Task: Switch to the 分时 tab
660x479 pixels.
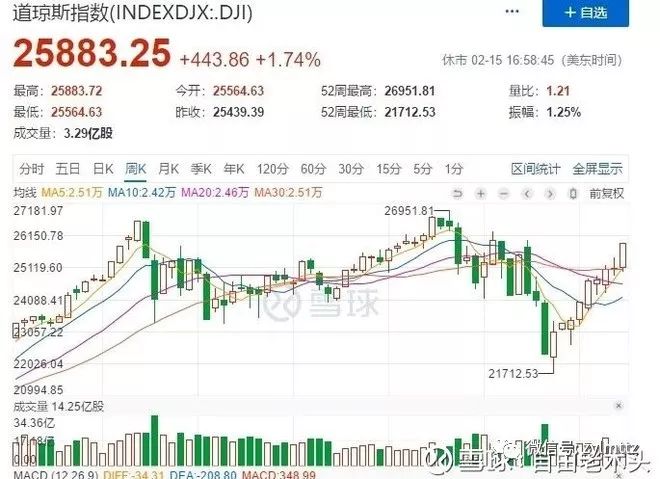Action: [32, 169]
